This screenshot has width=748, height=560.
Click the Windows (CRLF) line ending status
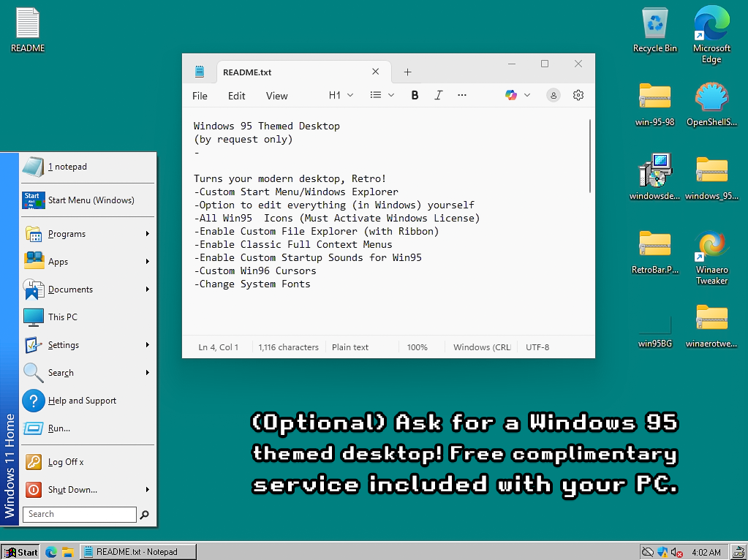pyautogui.click(x=482, y=347)
